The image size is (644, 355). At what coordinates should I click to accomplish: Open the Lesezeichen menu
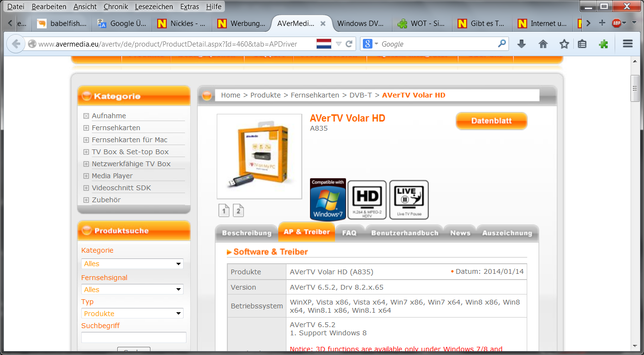coord(154,7)
